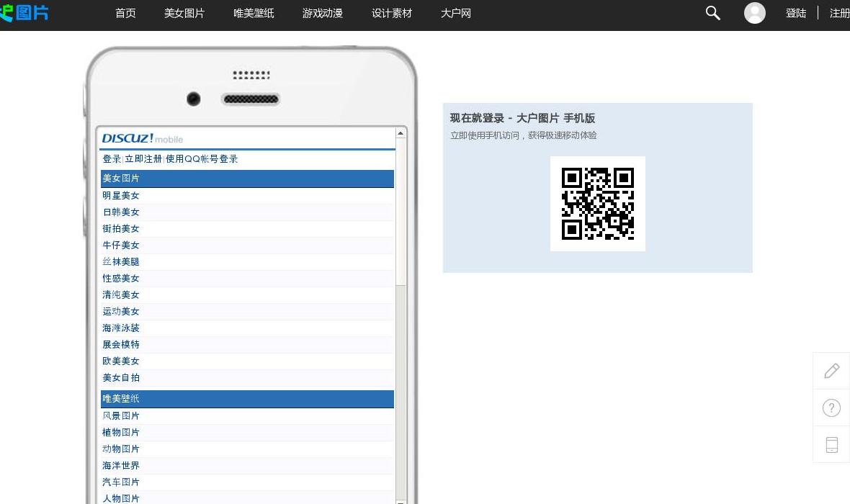Open the 美女自拍 forum row
850x504 pixels.
247,378
